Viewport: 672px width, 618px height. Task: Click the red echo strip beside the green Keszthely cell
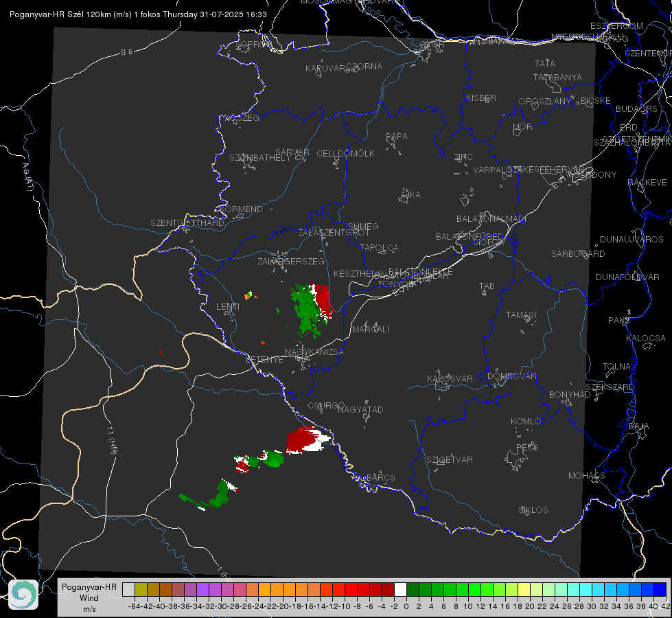(x=323, y=299)
